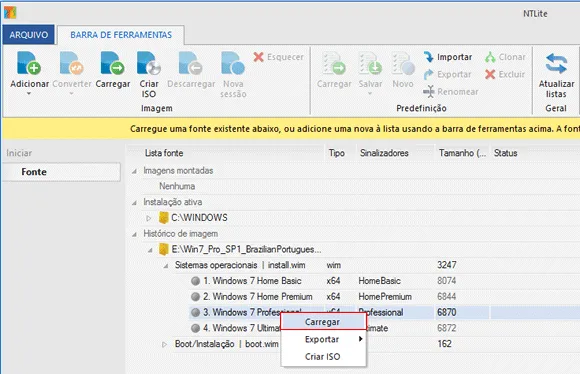This screenshot has height=374, width=580.
Task: Open the ARQUIVO tab
Action: point(28,35)
